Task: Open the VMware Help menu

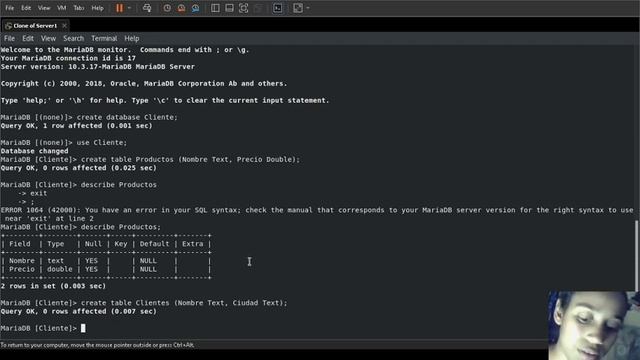Action: click(97, 8)
